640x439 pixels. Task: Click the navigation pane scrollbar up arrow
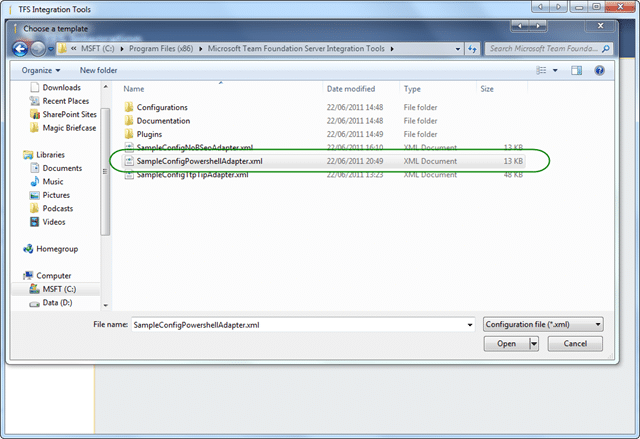pos(106,86)
